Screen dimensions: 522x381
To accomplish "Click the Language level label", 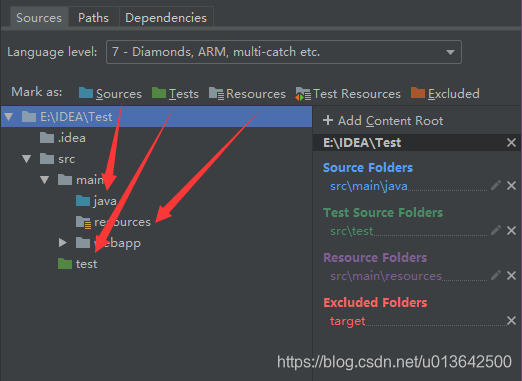I will (52, 52).
